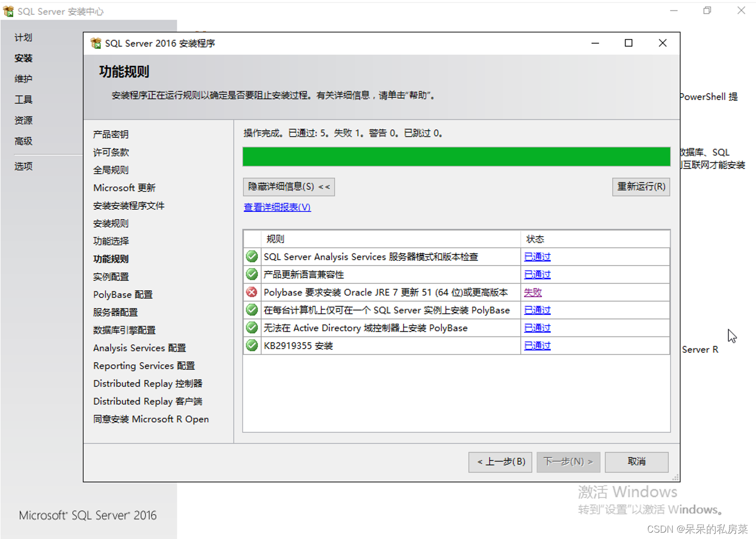Click 安装安装程序文件 step
756x539 pixels.
pyautogui.click(x=129, y=206)
